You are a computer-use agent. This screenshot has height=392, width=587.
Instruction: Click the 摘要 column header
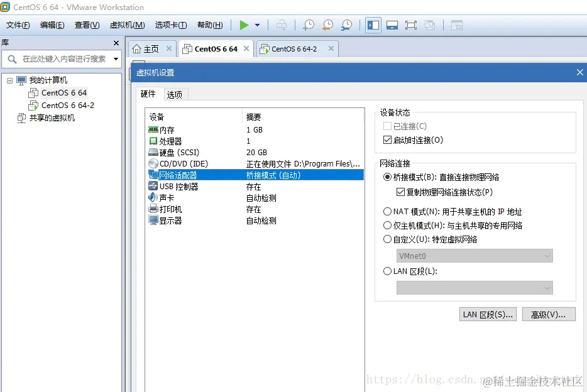303,117
